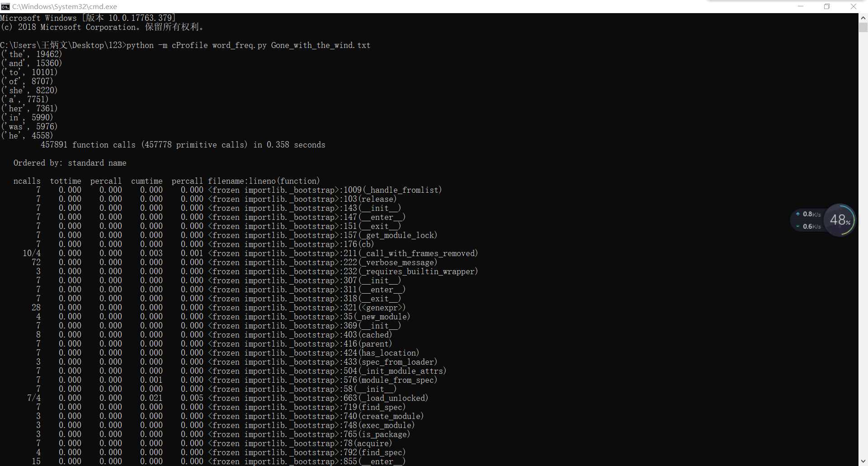Click the ('of', 8707) output line

[x=27, y=81]
